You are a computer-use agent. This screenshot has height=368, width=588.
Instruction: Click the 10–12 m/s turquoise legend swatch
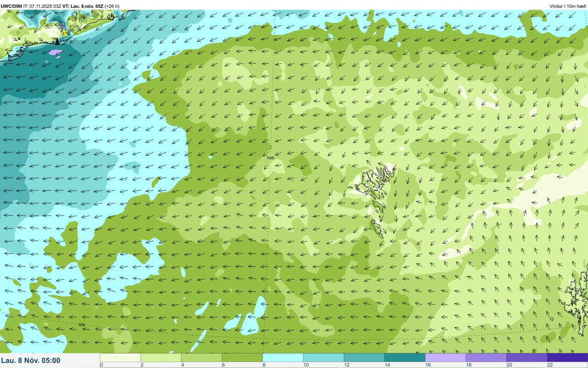pyautogui.click(x=323, y=357)
